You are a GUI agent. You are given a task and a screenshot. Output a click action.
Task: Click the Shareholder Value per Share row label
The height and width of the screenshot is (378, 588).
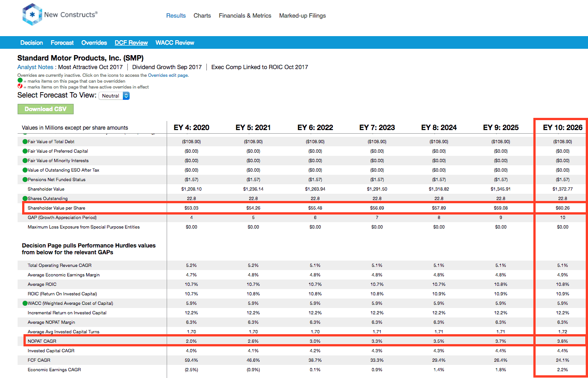click(56, 208)
